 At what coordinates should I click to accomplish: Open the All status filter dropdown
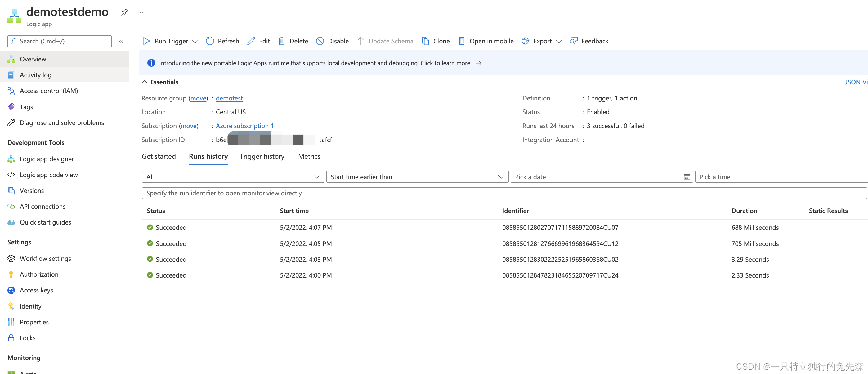tap(233, 177)
